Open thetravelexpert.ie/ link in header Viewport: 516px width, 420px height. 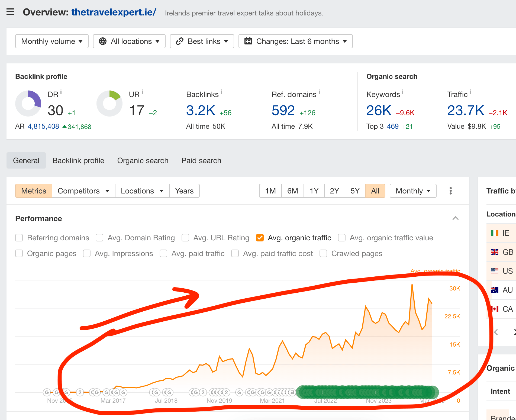(x=114, y=12)
